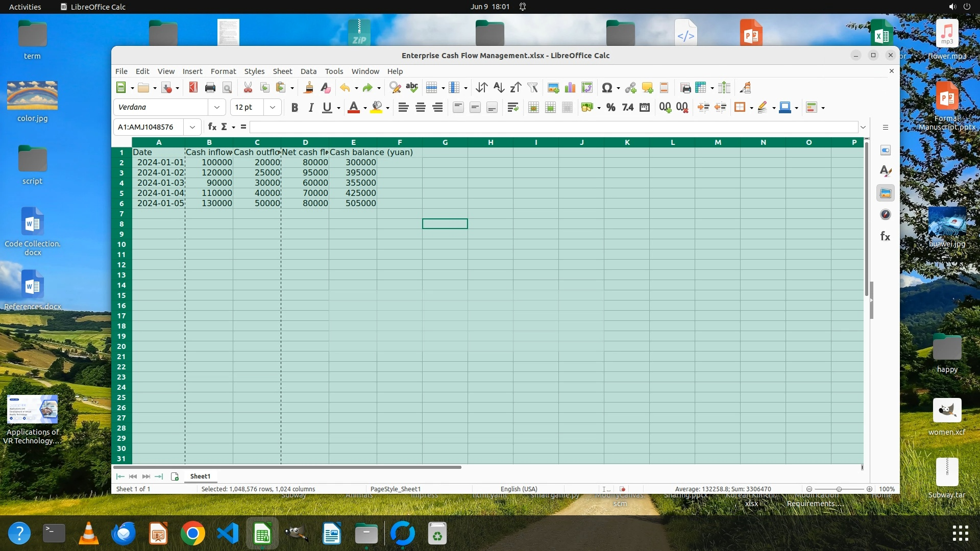This screenshot has height=551, width=980.
Task: Expand the Name Box dropdown arrow
Action: click(x=192, y=127)
